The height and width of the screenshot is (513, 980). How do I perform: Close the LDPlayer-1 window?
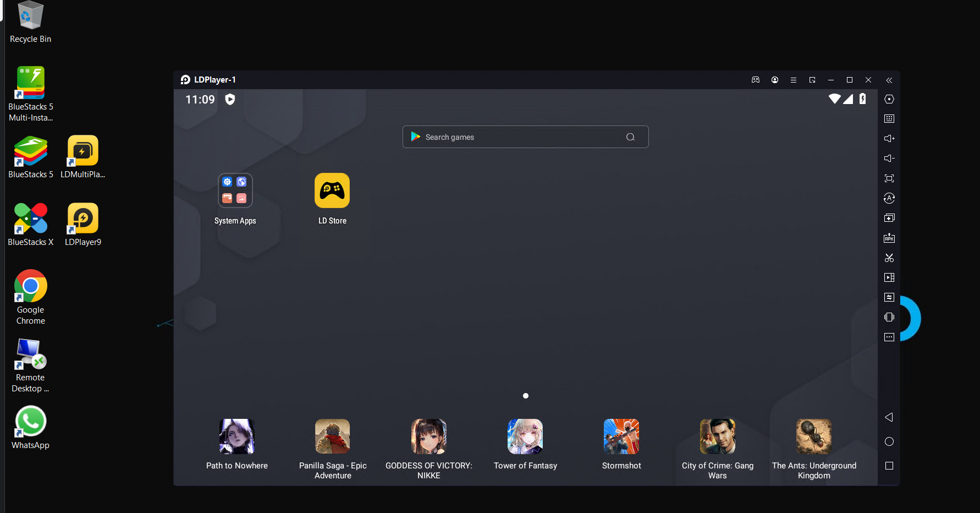[x=868, y=80]
